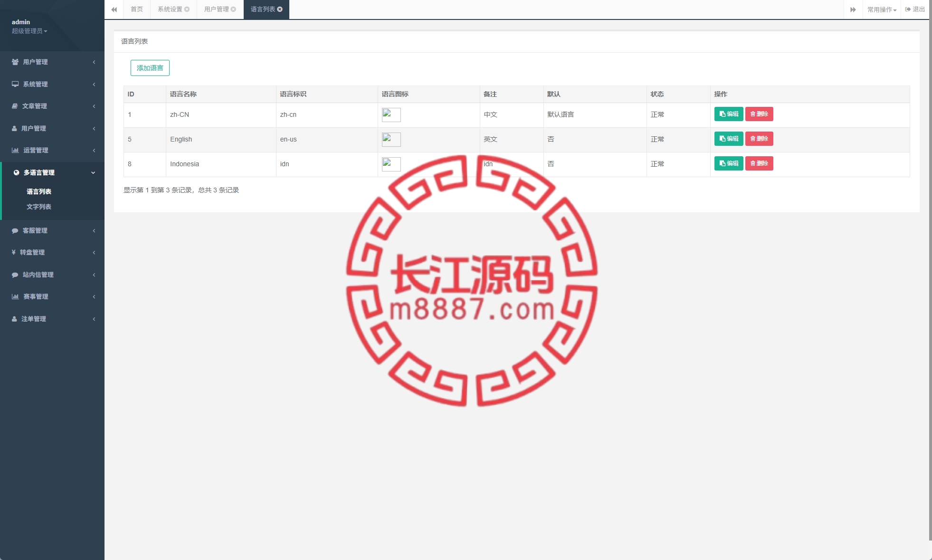This screenshot has height=560, width=932.
Task: Collapse the 多语言管理 menu chevron
Action: [x=93, y=172]
